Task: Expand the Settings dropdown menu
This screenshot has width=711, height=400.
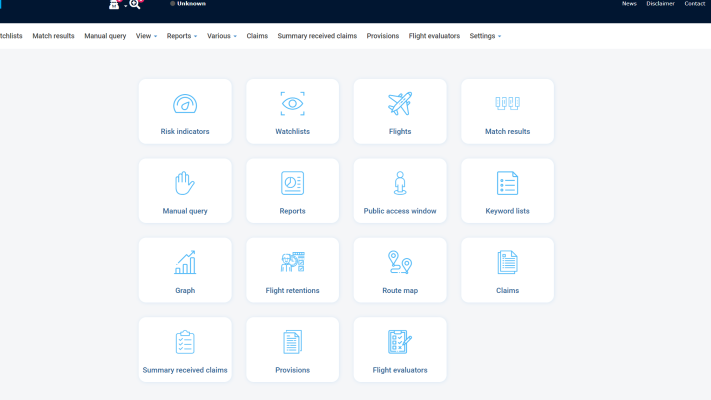Action: pyautogui.click(x=485, y=36)
